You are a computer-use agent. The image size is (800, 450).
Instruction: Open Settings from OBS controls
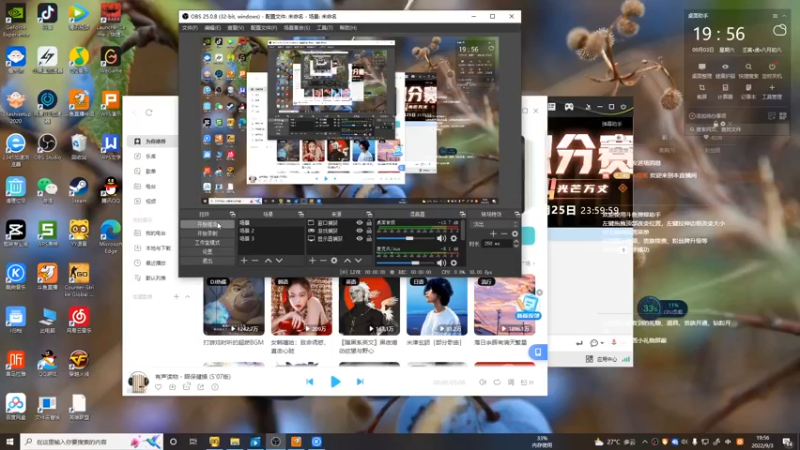click(207, 252)
